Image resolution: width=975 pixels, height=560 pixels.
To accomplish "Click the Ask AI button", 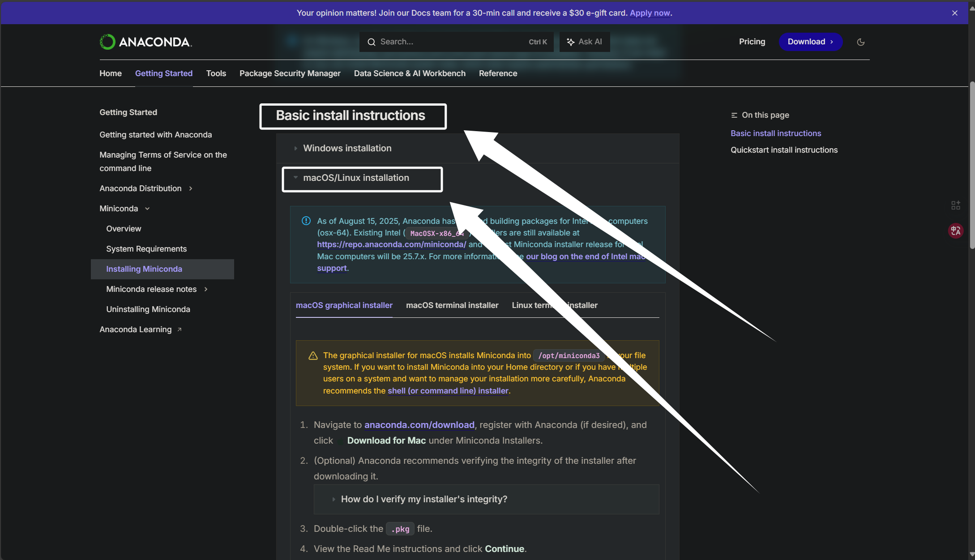I will coord(585,42).
